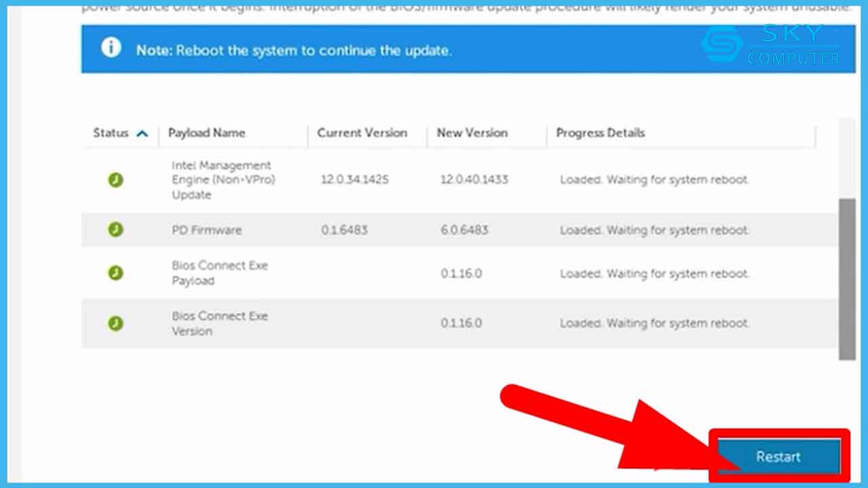Click progress text of Bios Connect Exe Version
This screenshot has width=868, height=488.
[655, 323]
